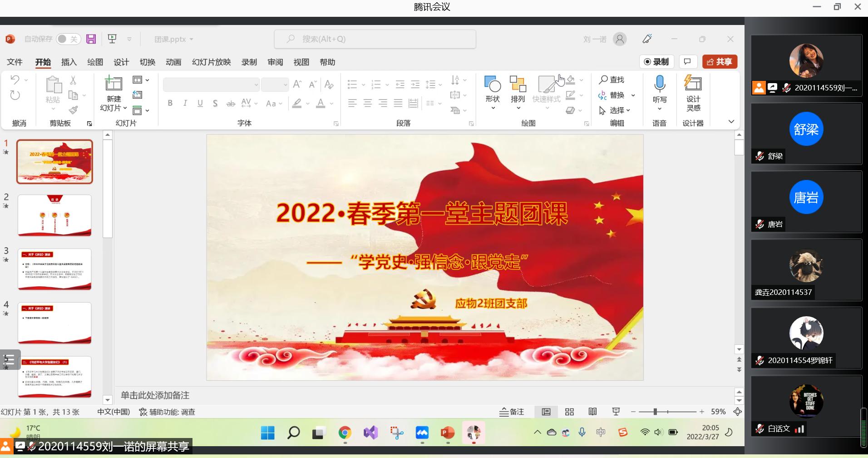Click the Format Painter brush icon
Viewport: 868px width, 458px height.
click(x=73, y=110)
